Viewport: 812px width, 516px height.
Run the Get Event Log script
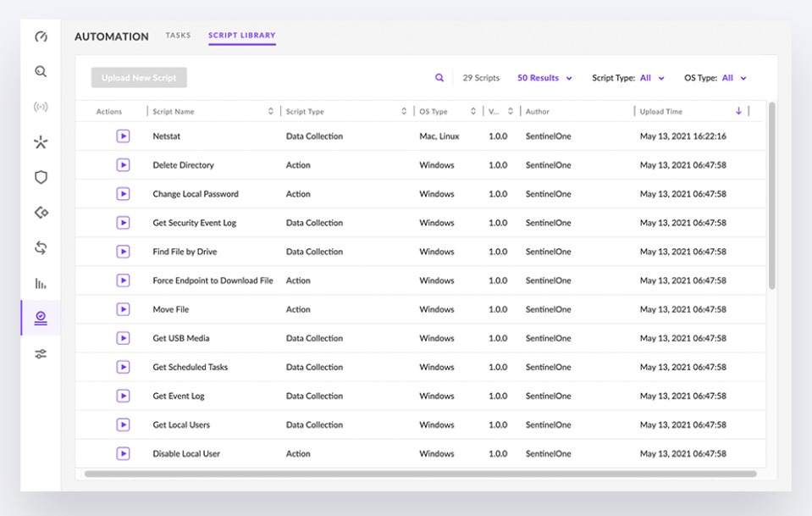tap(123, 396)
